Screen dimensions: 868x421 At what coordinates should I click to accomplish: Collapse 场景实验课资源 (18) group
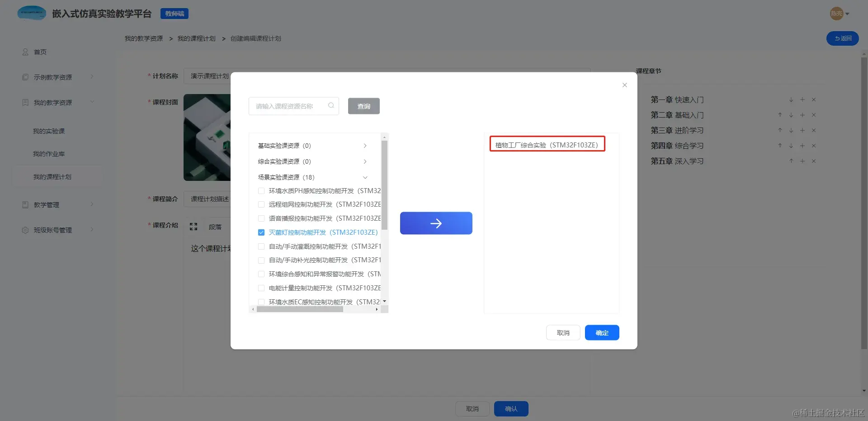(x=313, y=177)
